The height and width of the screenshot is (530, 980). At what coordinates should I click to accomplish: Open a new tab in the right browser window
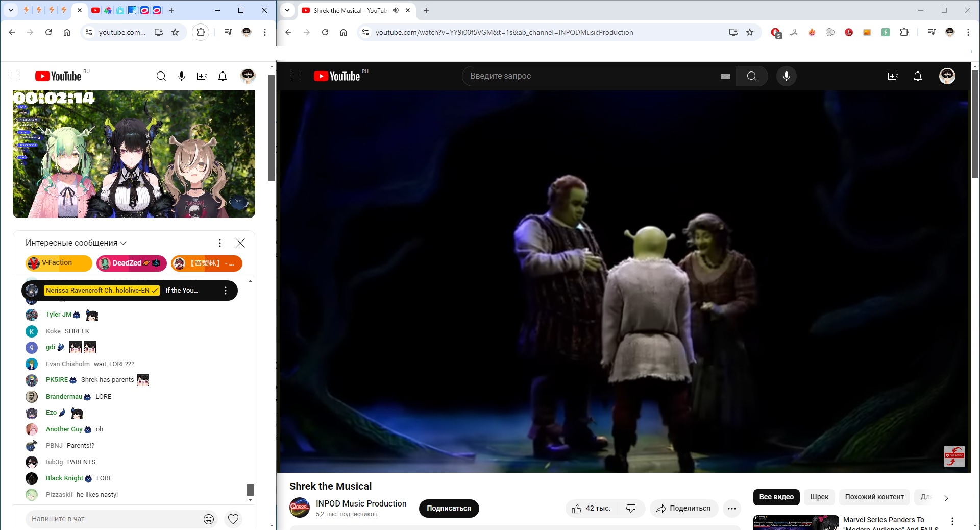(x=426, y=10)
